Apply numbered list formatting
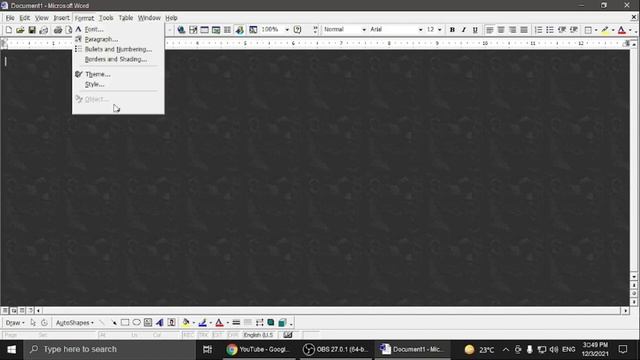The height and width of the screenshot is (360, 640). [538, 30]
